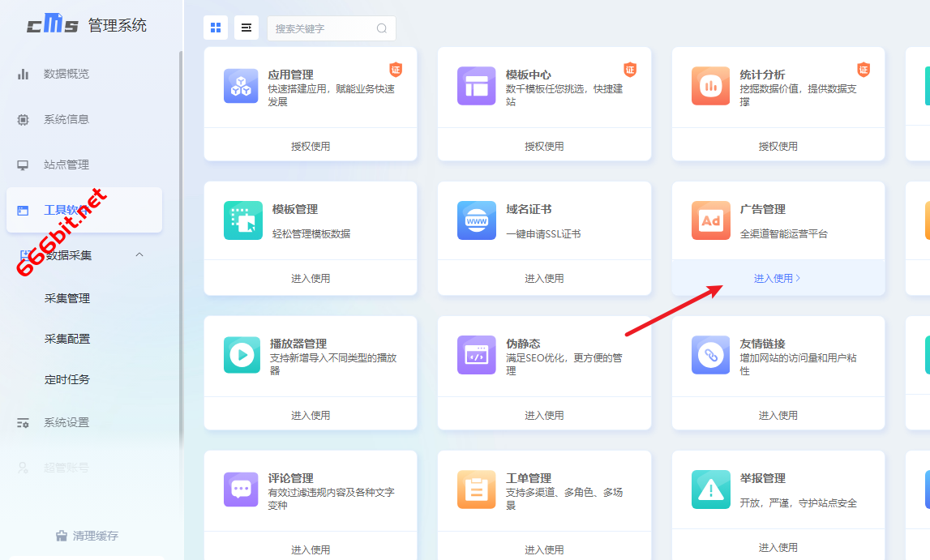Switch to list view layout
This screenshot has height=560, width=930.
[x=246, y=28]
